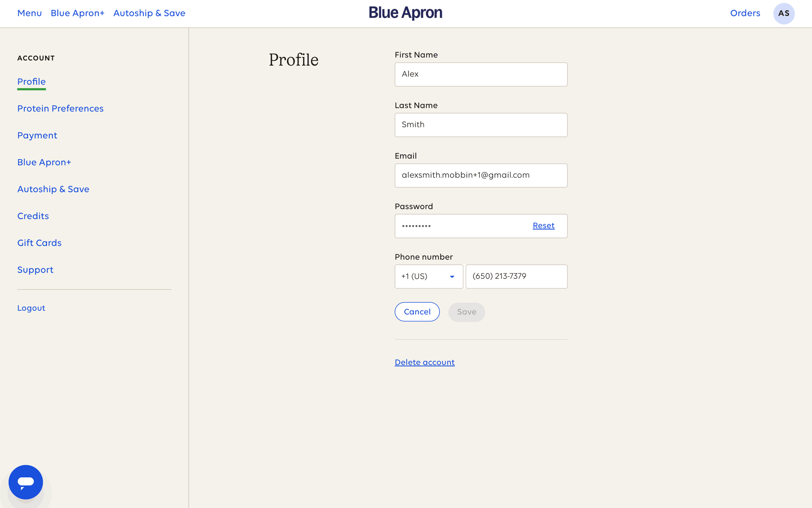Screen dimensions: 812x508
Task: Focus the phone number field
Action: coord(516,276)
